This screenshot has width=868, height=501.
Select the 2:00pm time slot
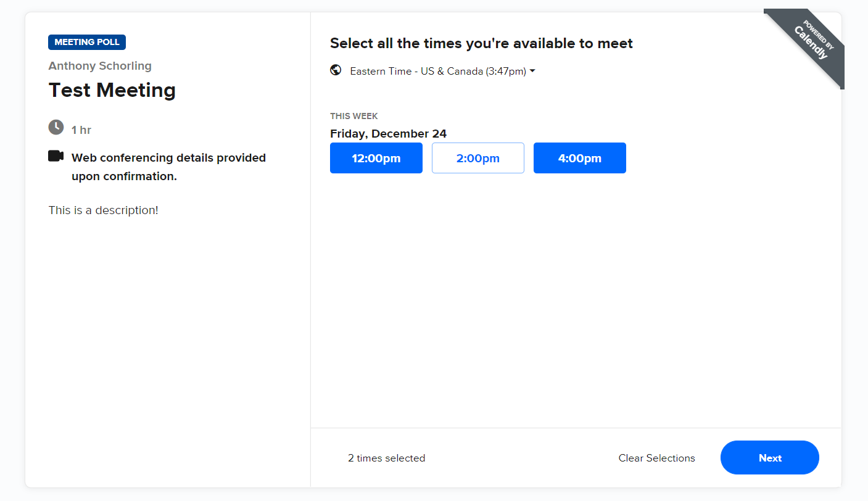pos(478,158)
